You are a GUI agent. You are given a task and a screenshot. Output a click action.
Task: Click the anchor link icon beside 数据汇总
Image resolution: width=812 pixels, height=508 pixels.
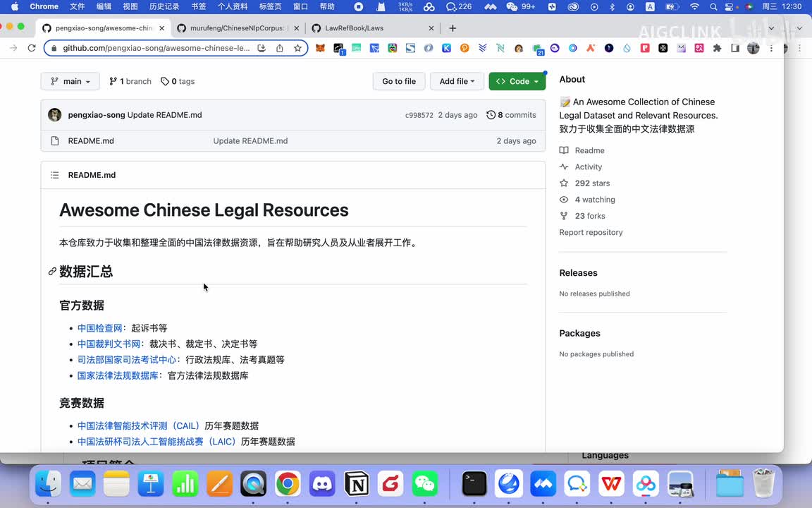click(52, 272)
